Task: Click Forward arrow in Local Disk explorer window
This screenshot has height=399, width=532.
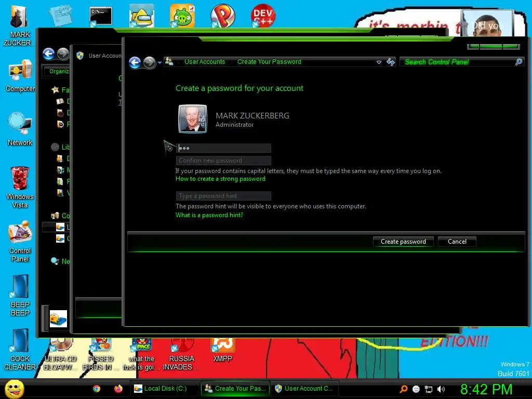Action: click(x=63, y=54)
